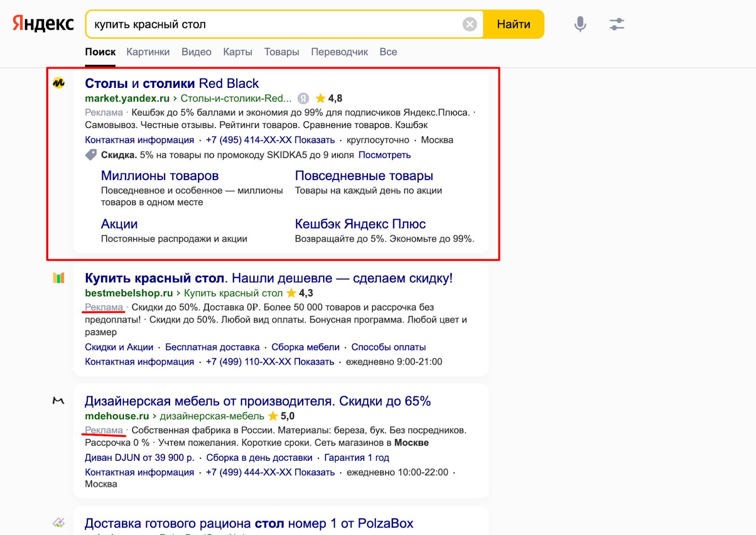Click the PolzaBox favicon
This screenshot has width=756, height=535.
[59, 523]
